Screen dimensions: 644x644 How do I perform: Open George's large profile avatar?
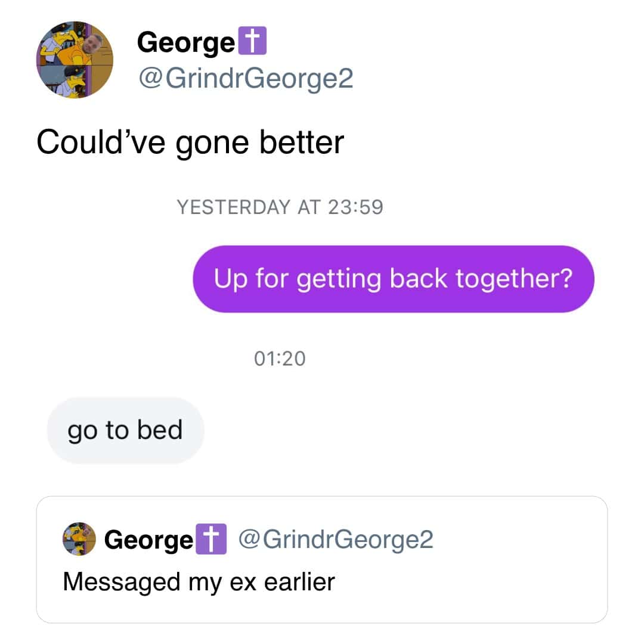[75, 60]
